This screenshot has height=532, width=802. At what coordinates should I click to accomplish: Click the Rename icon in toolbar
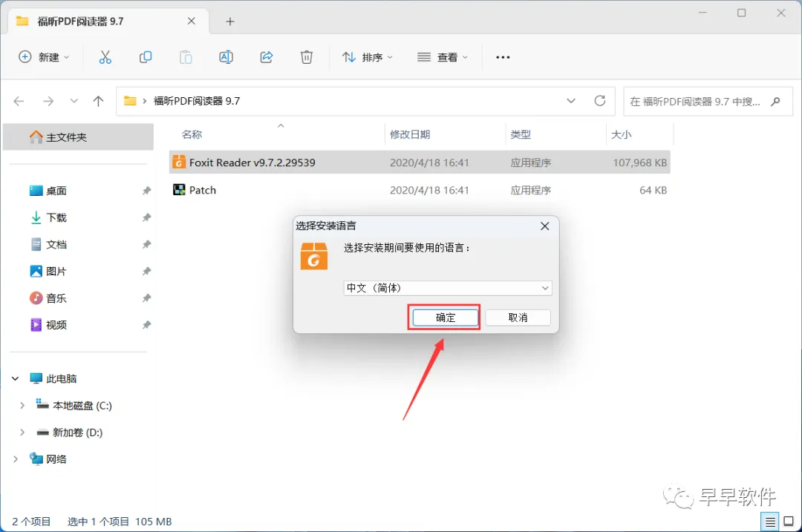point(226,57)
